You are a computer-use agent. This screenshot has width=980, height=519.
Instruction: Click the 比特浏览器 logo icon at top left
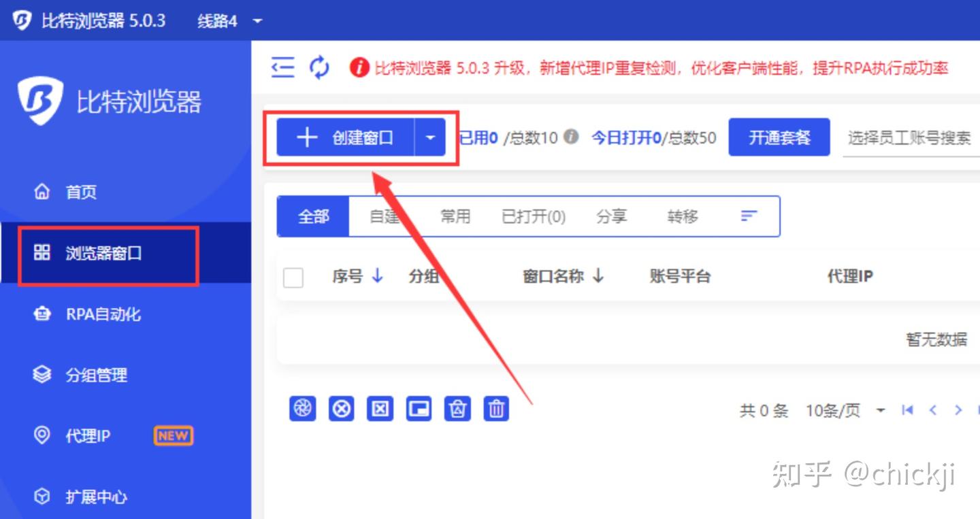[22, 20]
